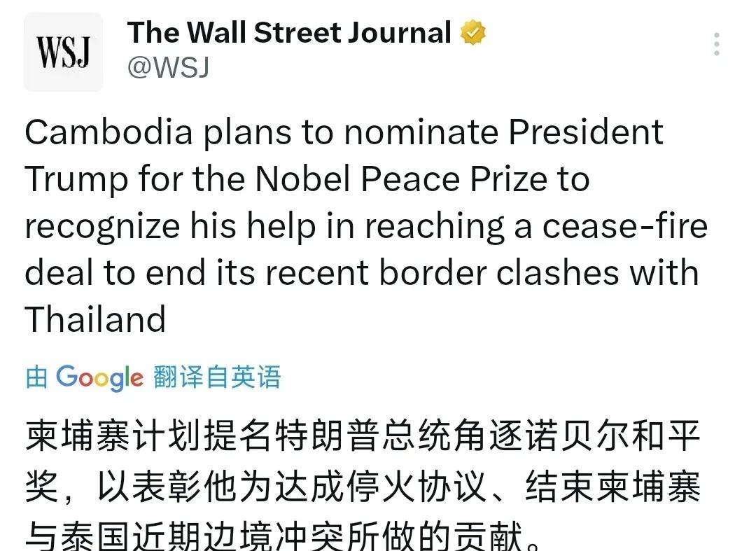Screen dimensions: 756x551
Task: Click The Wall Street Journal account name
Action: tap(289, 33)
